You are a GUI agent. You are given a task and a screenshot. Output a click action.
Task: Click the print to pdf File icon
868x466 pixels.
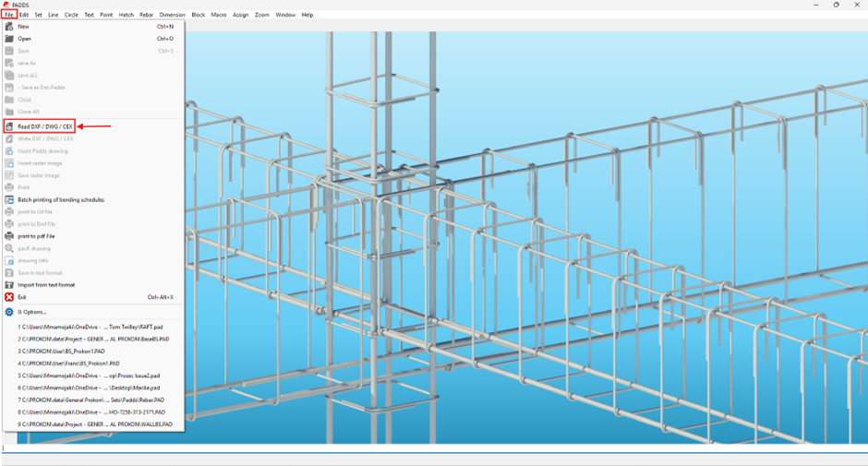pyautogui.click(x=9, y=236)
